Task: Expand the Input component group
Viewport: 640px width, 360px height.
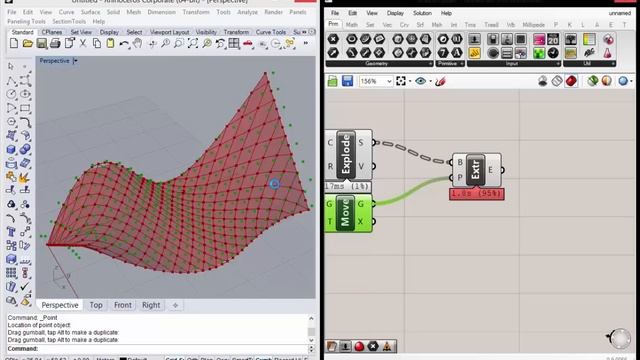Action: [x=514, y=64]
